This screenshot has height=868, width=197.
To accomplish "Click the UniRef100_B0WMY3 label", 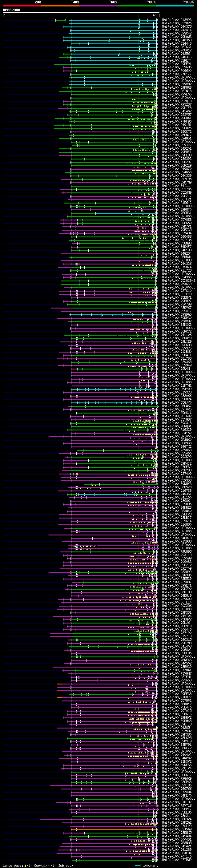I will coord(177,484).
